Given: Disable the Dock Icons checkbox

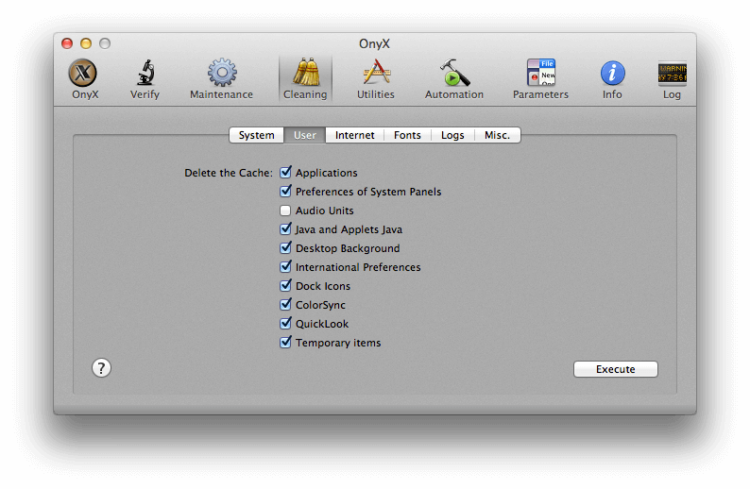Looking at the screenshot, I should pyautogui.click(x=286, y=286).
